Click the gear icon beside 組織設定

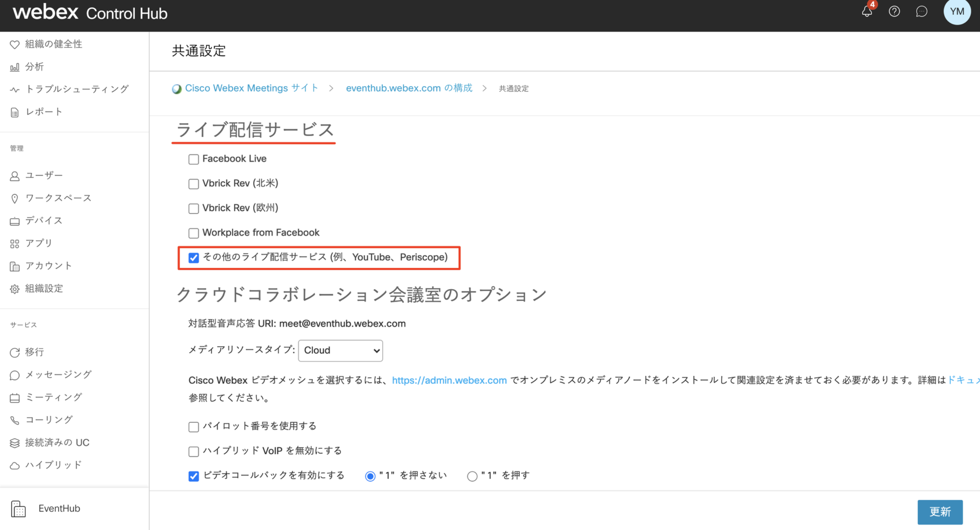(14, 289)
